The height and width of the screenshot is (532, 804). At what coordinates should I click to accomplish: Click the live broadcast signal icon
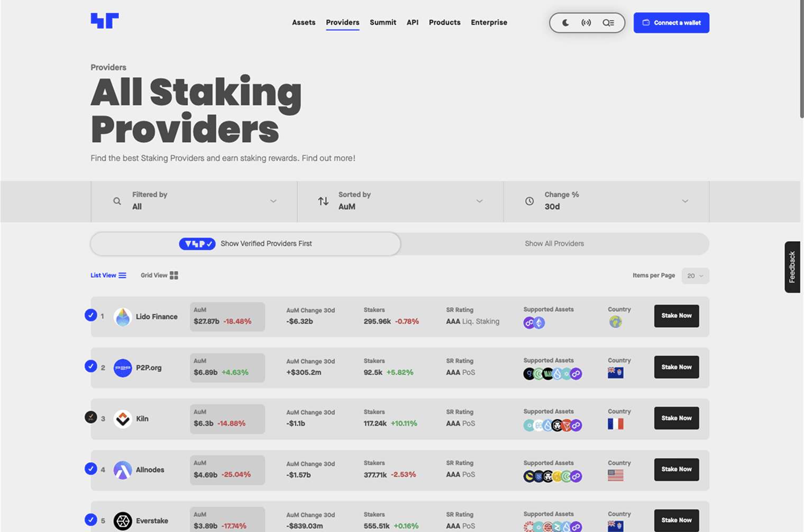tap(586, 23)
